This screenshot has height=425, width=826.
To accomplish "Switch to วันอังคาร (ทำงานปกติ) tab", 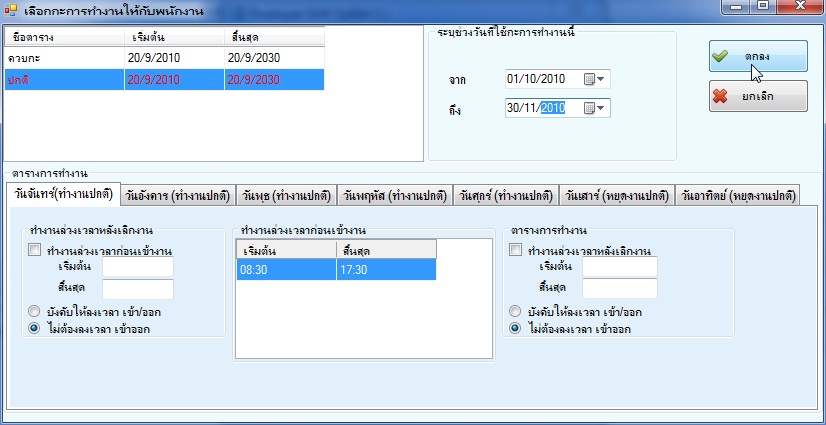I will coord(179,196).
